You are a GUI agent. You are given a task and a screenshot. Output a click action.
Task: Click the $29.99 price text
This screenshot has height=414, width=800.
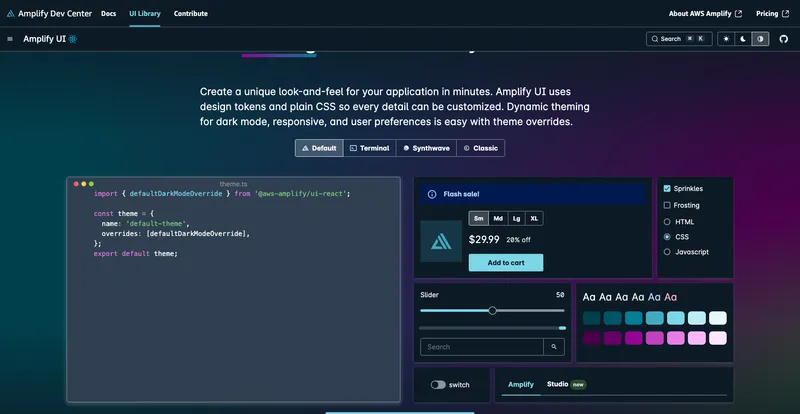point(484,239)
